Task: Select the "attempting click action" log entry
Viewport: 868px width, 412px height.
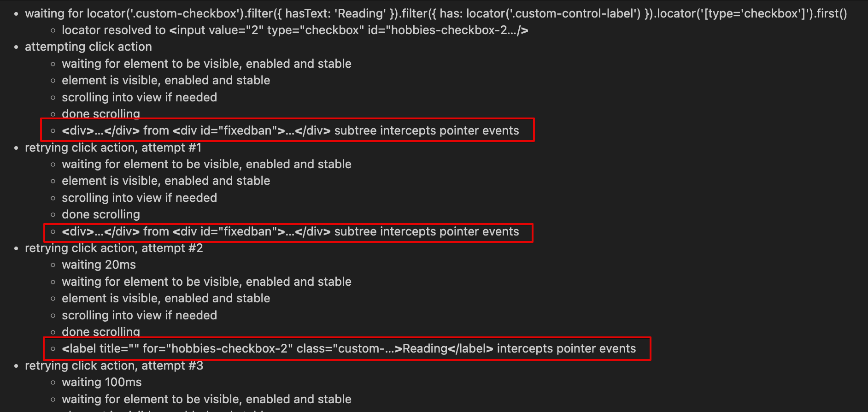Action: [x=88, y=47]
